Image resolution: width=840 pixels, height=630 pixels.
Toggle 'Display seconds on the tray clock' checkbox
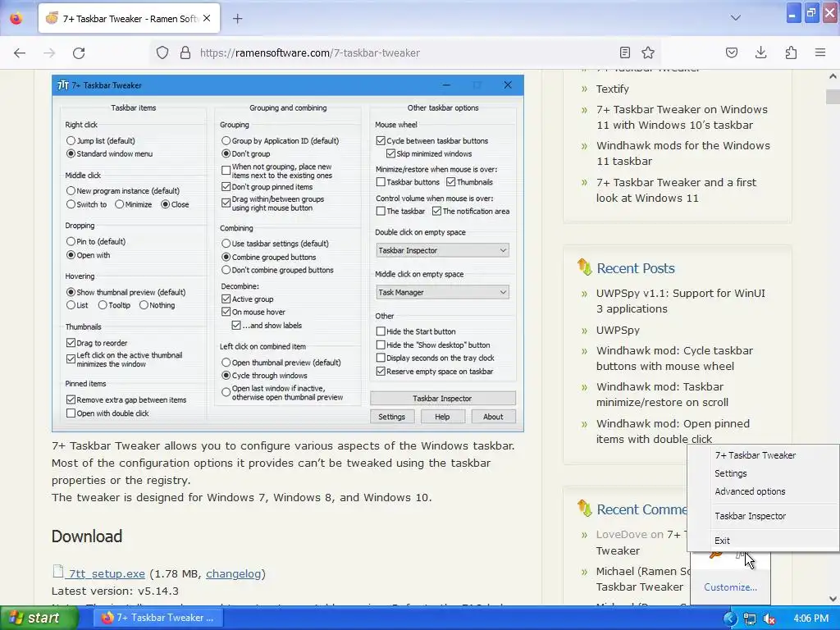pos(381,358)
